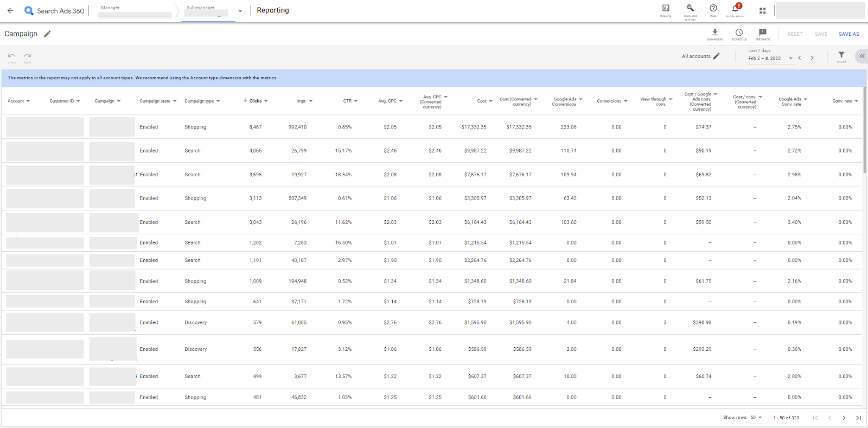868x428 pixels.
Task: Collapse side panel with double chevron
Action: click(861, 56)
